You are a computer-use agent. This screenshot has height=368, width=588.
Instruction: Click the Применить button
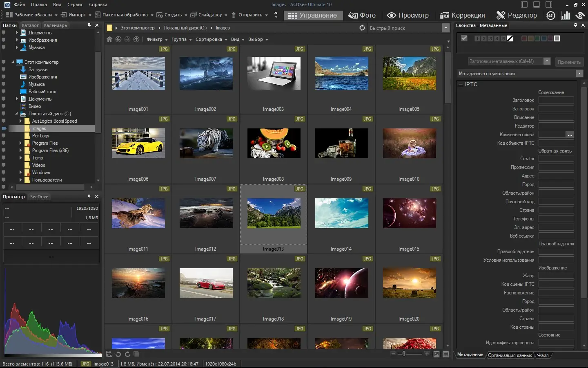(x=569, y=62)
